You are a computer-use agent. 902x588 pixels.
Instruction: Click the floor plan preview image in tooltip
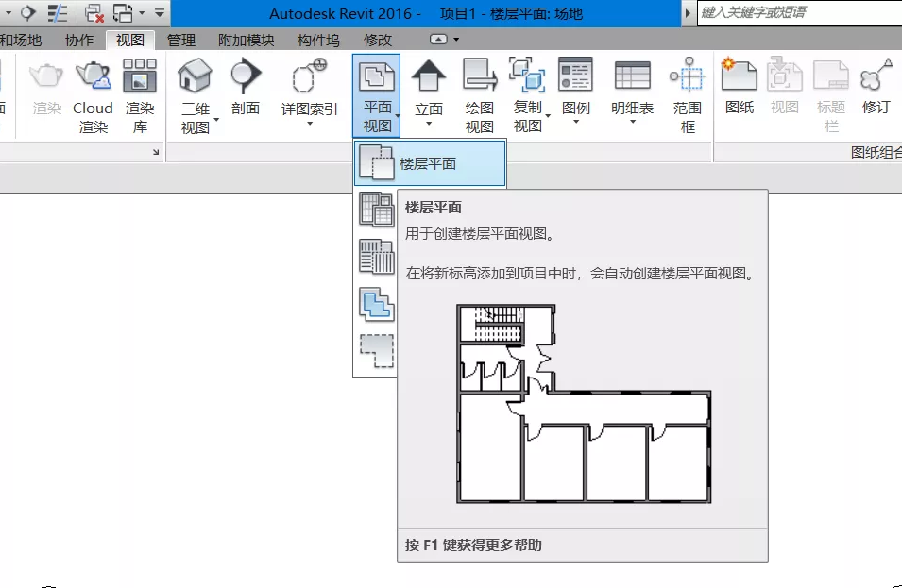(x=584, y=404)
